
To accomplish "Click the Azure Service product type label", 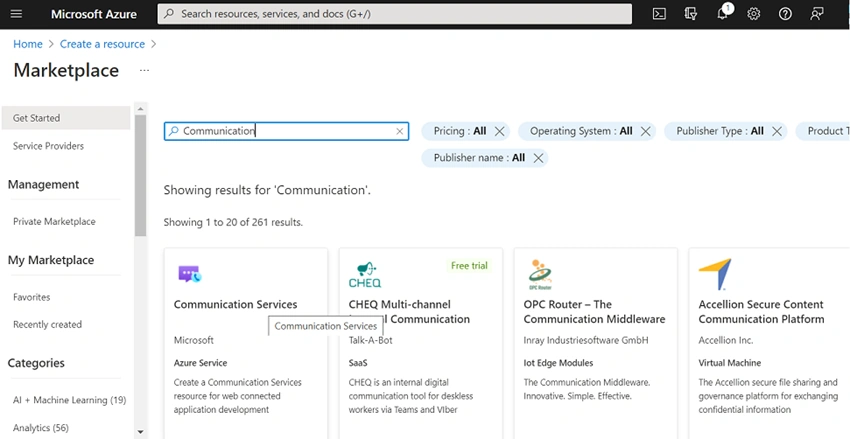I will 201,363.
